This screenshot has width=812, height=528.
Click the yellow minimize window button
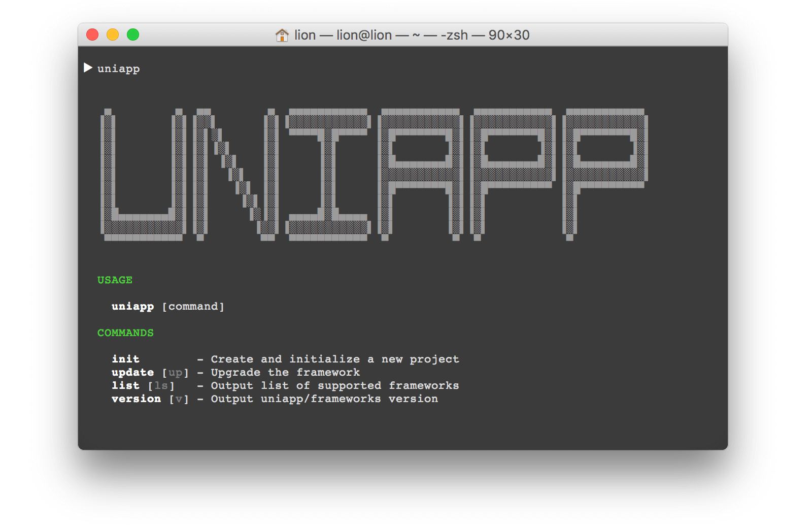pos(113,35)
